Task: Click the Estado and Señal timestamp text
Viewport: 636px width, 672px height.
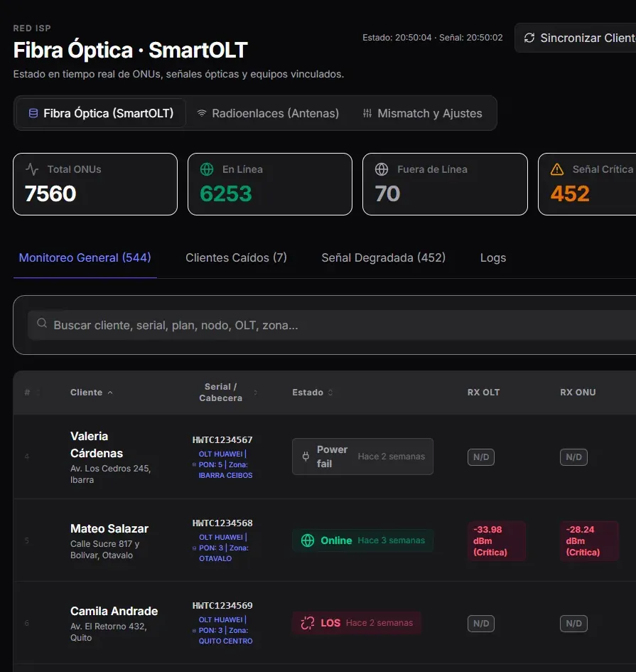Action: [x=433, y=38]
